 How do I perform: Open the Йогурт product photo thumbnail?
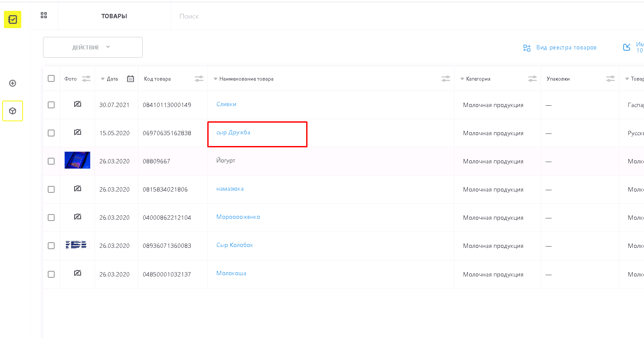77,160
